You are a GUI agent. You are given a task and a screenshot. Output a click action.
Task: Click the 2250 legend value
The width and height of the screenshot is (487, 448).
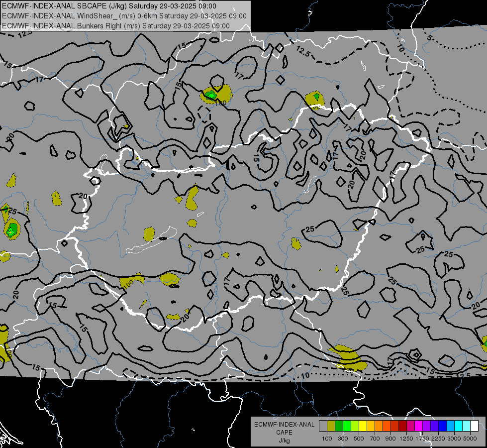coord(438,439)
